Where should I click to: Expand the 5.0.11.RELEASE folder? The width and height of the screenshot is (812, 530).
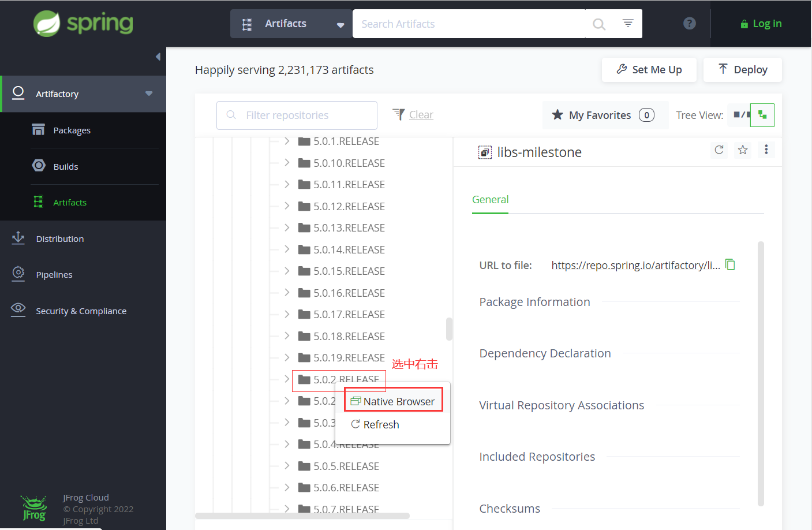point(287,184)
